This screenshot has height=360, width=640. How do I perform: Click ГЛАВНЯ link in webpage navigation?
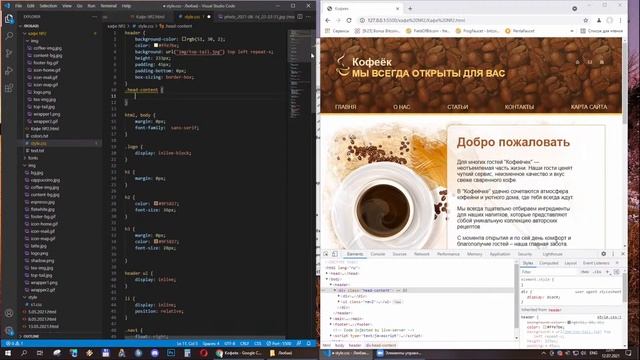tap(346, 107)
